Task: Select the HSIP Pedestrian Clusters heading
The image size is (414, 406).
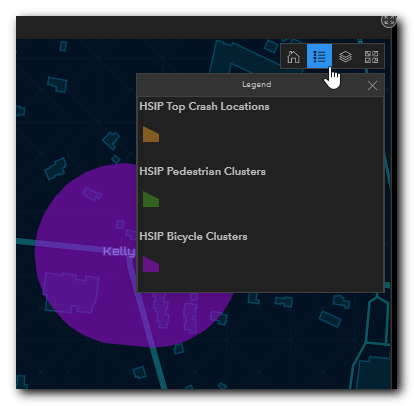Action: pos(202,171)
